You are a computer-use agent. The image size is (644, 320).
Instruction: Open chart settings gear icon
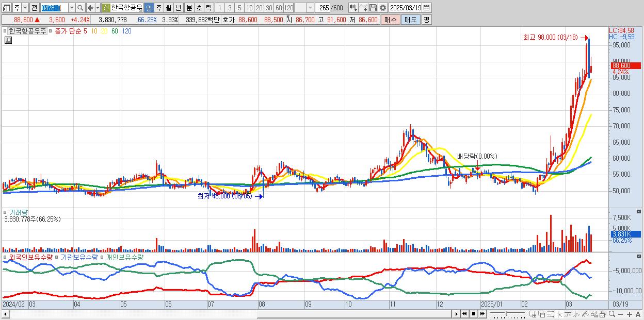point(382,8)
